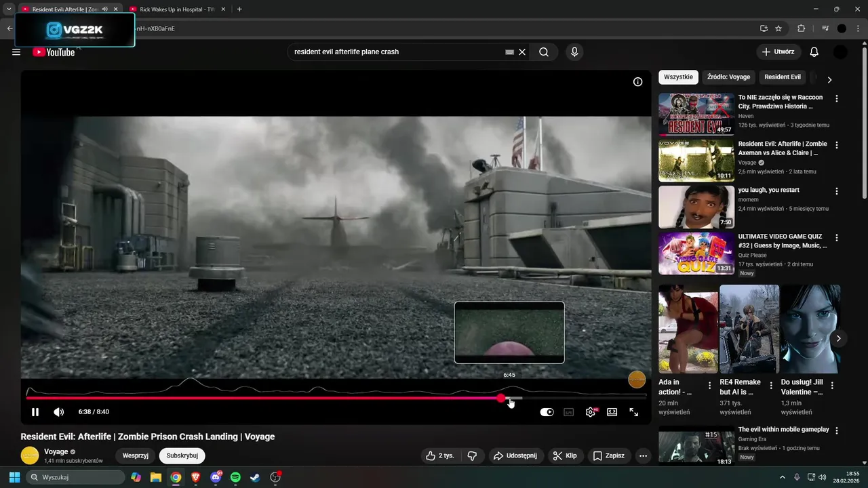Enter full screen mode
This screenshot has width=868, height=488.
click(634, 412)
